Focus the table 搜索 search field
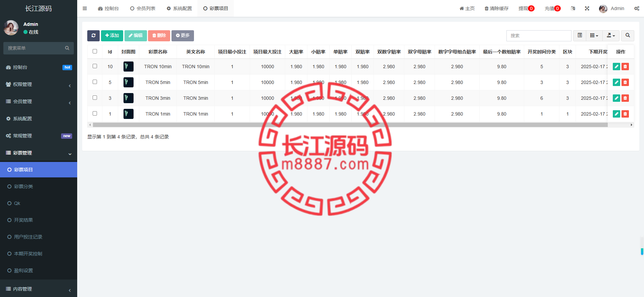The image size is (644, 297). pyautogui.click(x=539, y=36)
